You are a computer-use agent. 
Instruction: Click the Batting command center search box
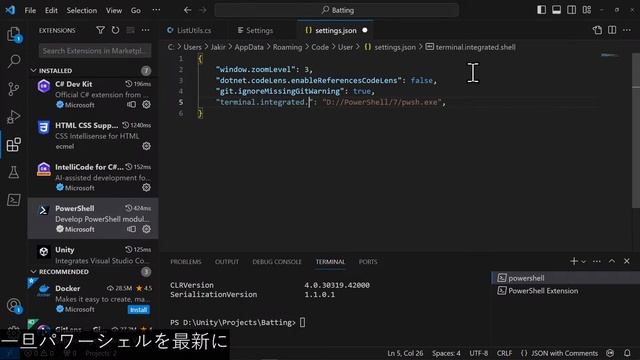coord(337,10)
